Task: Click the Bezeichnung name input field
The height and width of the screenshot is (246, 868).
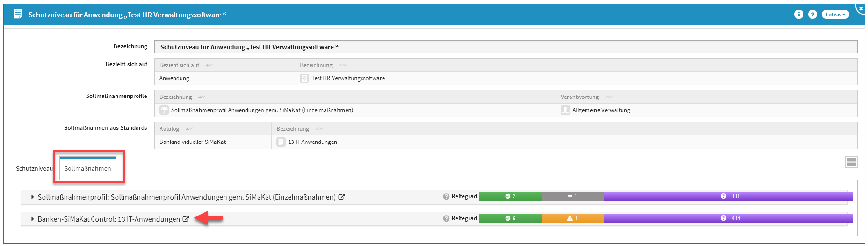Action: [505, 47]
